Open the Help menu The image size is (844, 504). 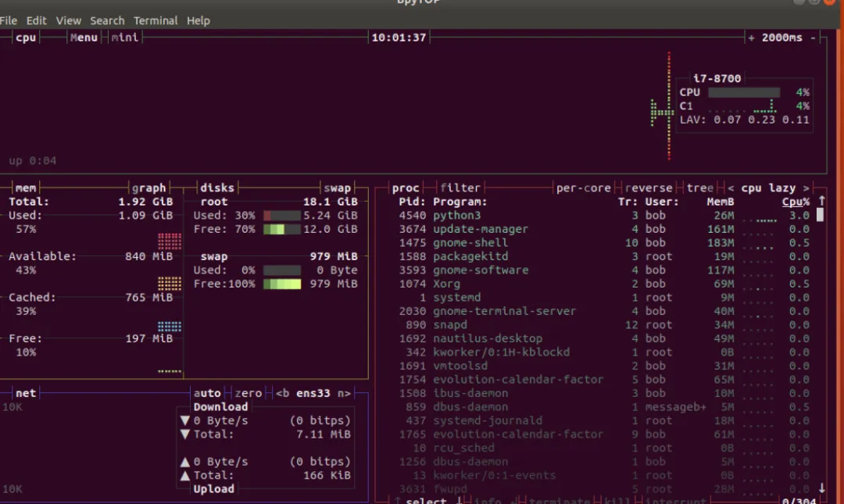(198, 20)
